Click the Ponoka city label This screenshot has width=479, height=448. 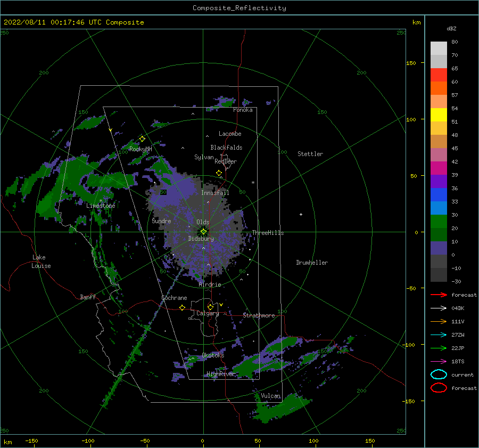point(243,110)
